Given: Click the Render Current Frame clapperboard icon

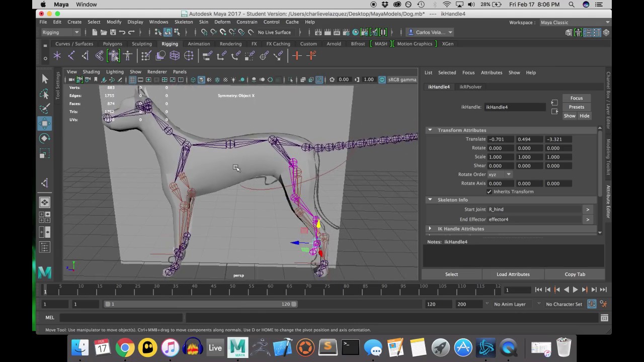Looking at the screenshot, I should coord(328,32).
